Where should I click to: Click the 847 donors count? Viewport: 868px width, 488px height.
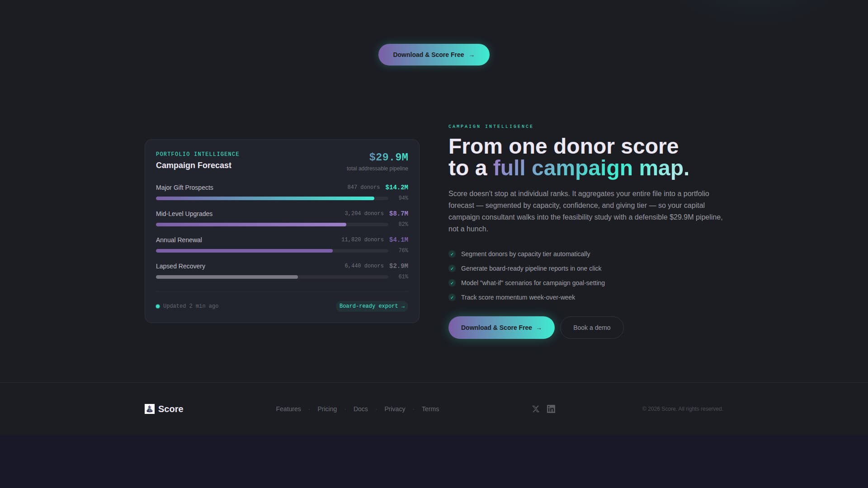(x=363, y=187)
